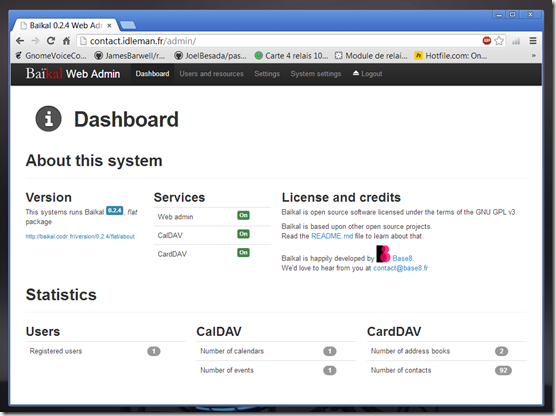Show more bookmarks with the chevron
This screenshot has height=416, width=556.
[x=533, y=56]
